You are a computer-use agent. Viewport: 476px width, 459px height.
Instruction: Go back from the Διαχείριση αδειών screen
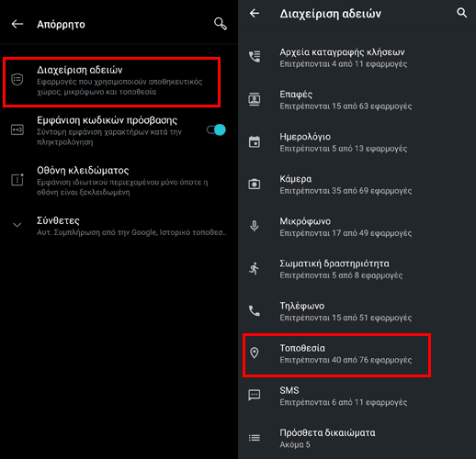coord(255,13)
